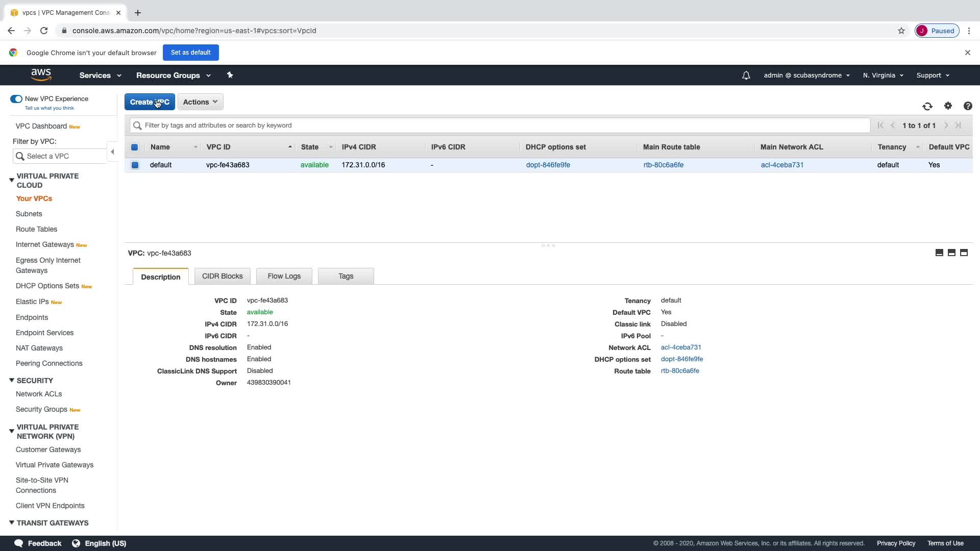Click the pin shortcut icon in the AWS navbar
Screen dimensions: 980x551
[x=230, y=75]
